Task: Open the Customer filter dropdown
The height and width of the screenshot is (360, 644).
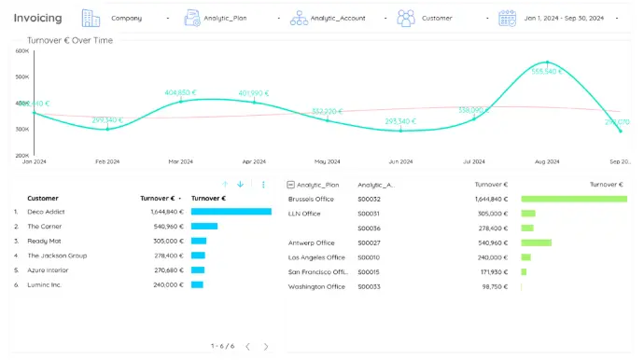Action: [455, 18]
